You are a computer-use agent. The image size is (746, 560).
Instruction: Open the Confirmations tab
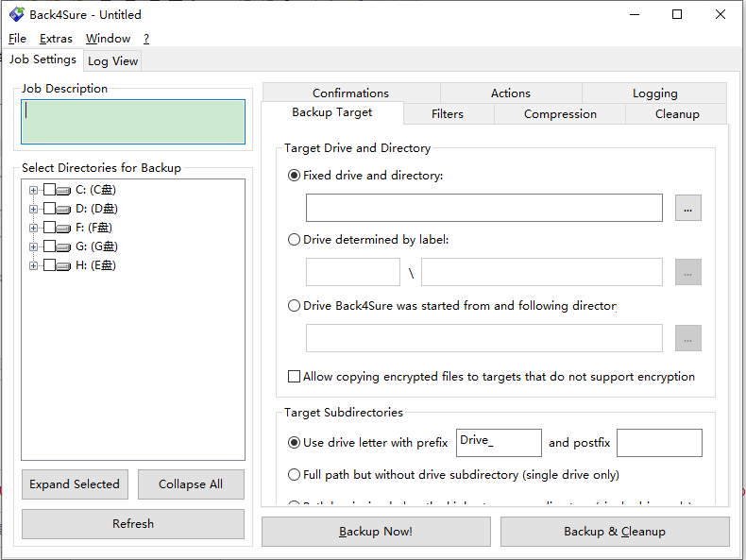coord(351,93)
